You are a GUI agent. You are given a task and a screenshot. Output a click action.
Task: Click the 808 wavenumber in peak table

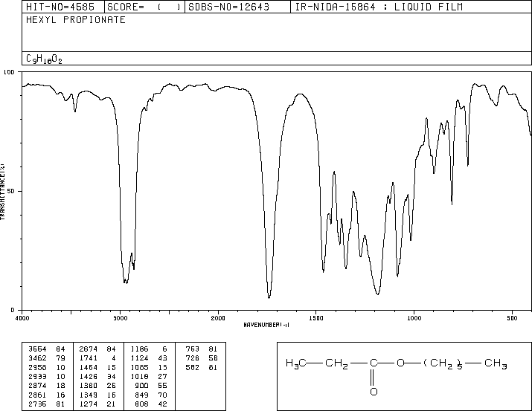141,404
